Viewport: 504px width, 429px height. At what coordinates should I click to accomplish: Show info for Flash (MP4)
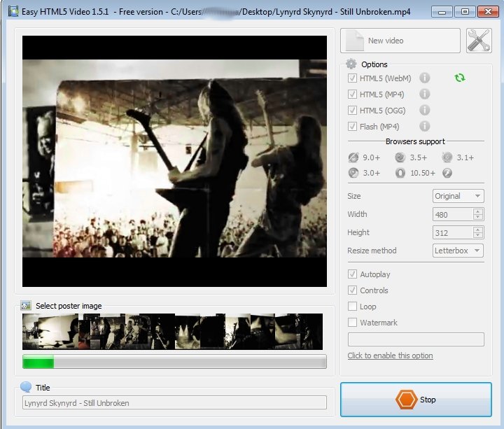(425, 126)
